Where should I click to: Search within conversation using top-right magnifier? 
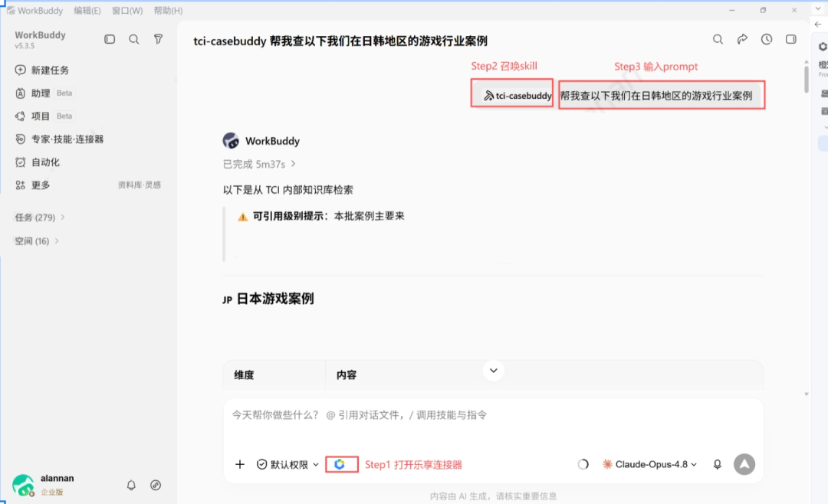(x=718, y=39)
